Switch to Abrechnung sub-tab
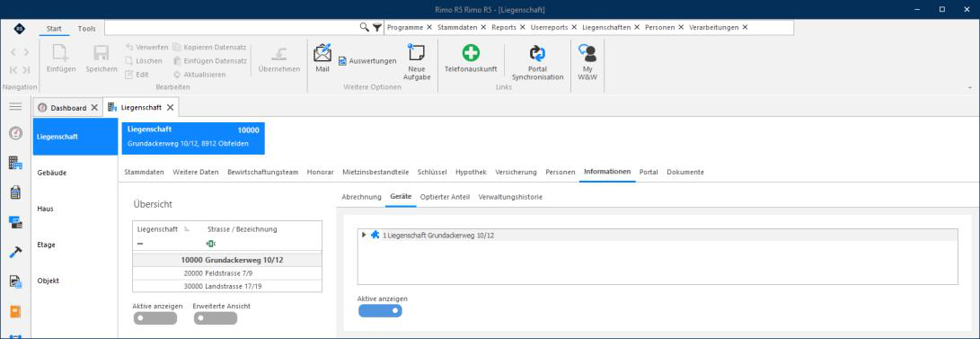 361,197
